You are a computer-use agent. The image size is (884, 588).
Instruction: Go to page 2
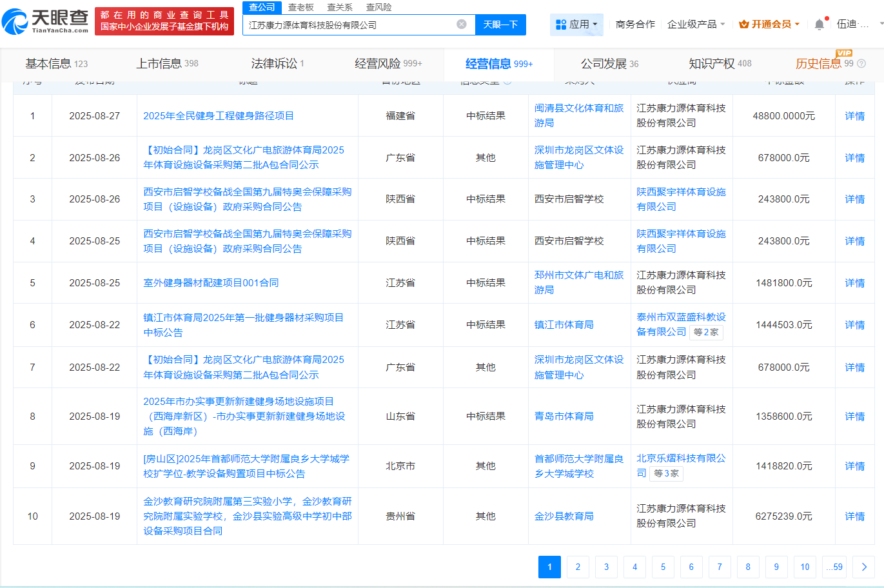pyautogui.click(x=578, y=567)
